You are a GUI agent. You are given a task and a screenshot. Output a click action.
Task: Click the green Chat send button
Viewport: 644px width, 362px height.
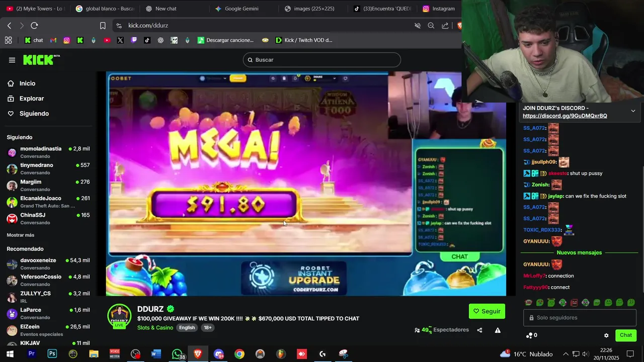click(x=626, y=335)
